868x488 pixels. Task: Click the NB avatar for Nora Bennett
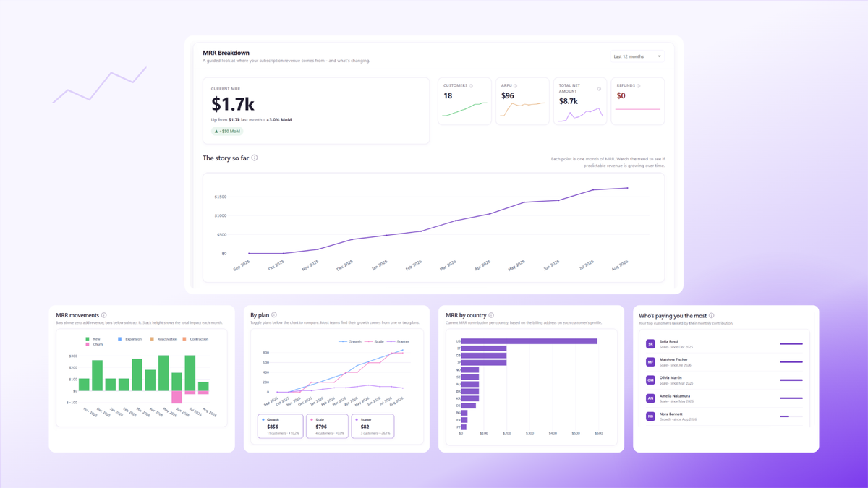pos(650,416)
